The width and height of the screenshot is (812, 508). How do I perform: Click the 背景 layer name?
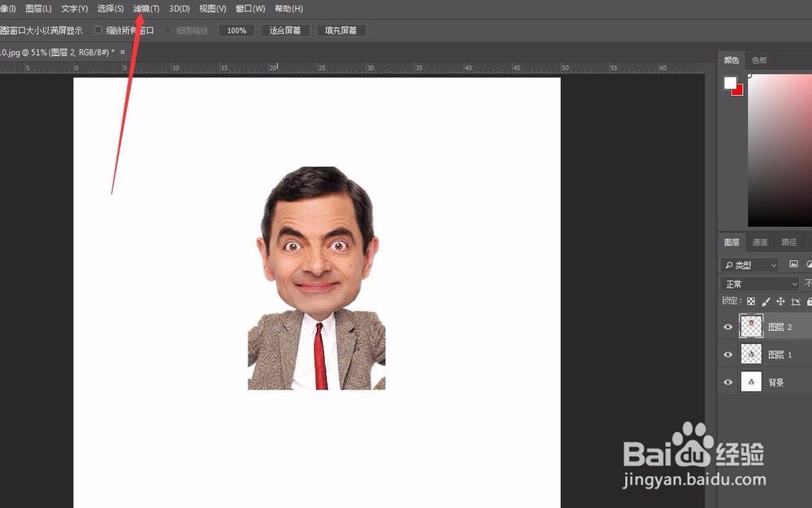pos(775,383)
